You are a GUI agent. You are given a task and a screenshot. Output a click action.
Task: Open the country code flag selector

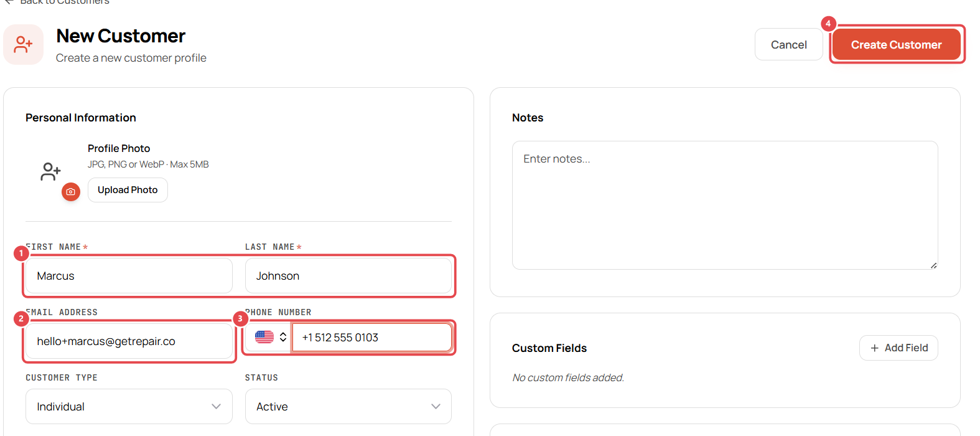click(x=271, y=338)
